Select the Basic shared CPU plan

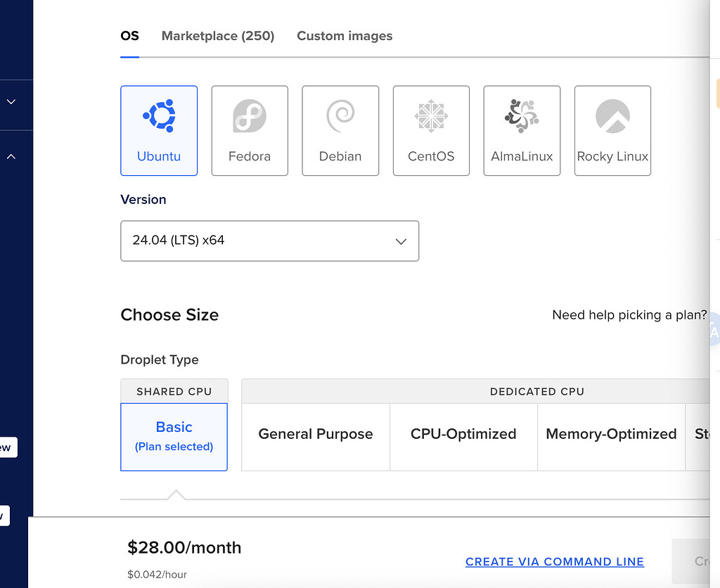tap(174, 437)
